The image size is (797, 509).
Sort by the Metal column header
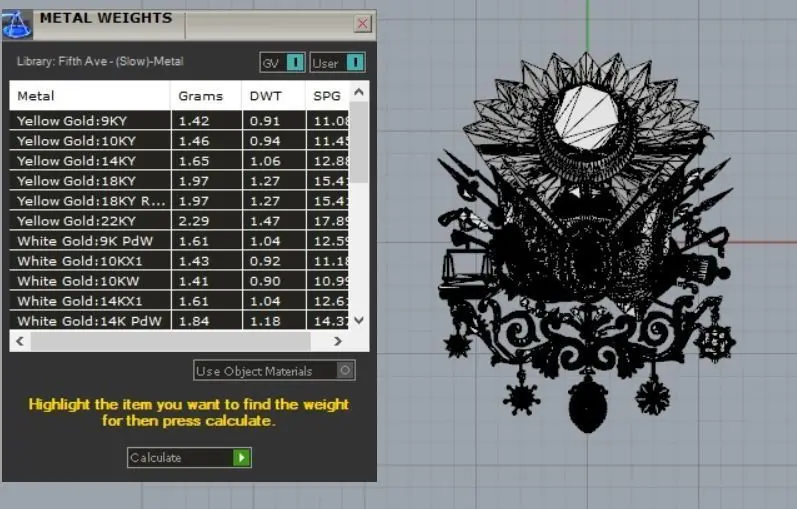[x=90, y=96]
